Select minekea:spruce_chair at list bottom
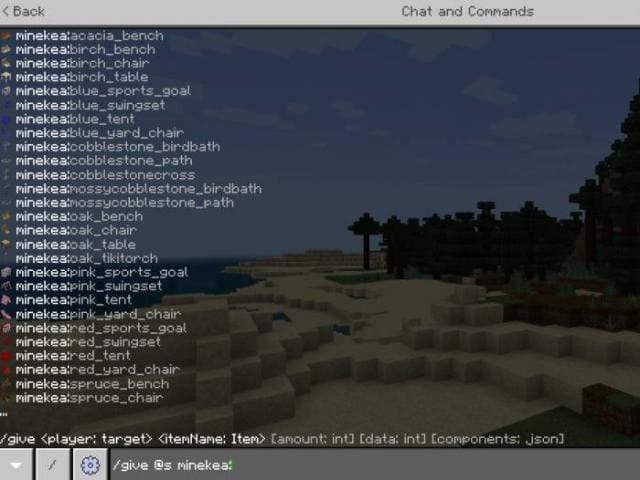The height and width of the screenshot is (480, 640). pyautogui.click(x=89, y=397)
